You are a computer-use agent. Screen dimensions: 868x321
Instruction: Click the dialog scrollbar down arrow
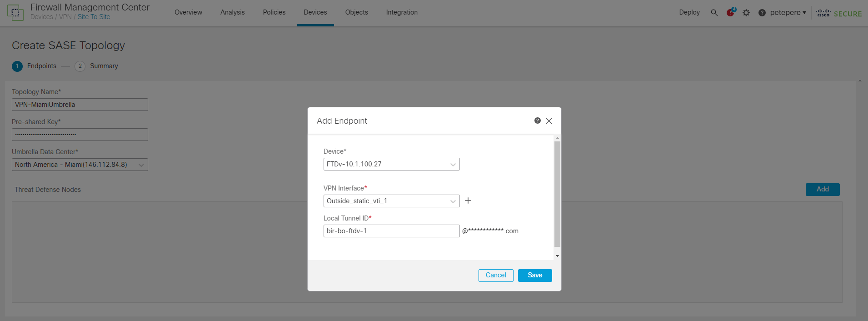click(558, 256)
